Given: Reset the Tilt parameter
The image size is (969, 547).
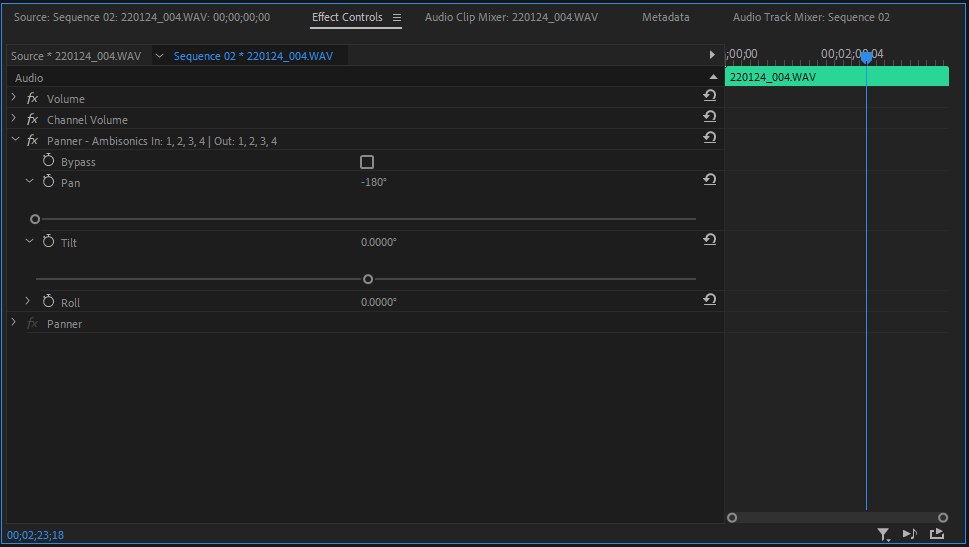Looking at the screenshot, I should (709, 239).
